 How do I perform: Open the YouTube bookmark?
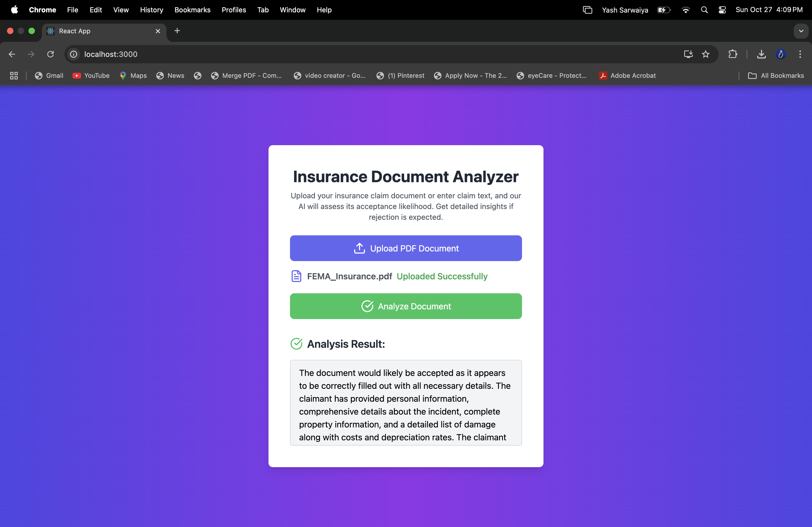pyautogui.click(x=91, y=76)
